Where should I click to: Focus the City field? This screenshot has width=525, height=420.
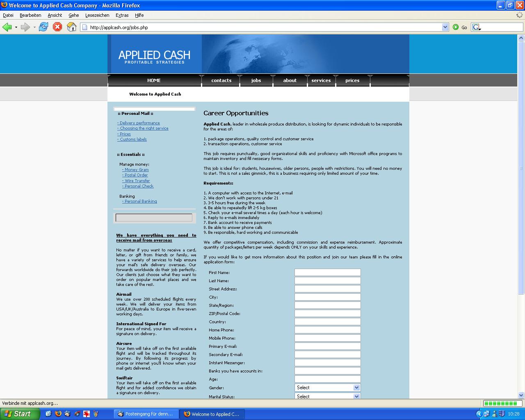pyautogui.click(x=328, y=297)
